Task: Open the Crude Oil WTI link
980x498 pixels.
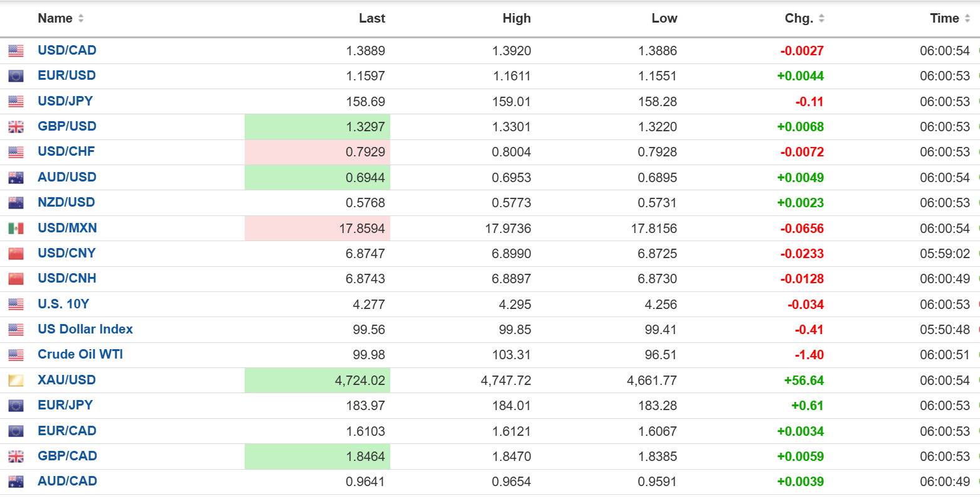Action: click(x=80, y=354)
